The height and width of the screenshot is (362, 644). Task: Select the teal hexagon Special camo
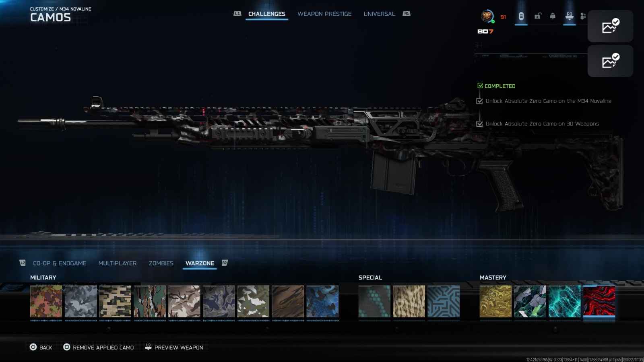(x=374, y=302)
